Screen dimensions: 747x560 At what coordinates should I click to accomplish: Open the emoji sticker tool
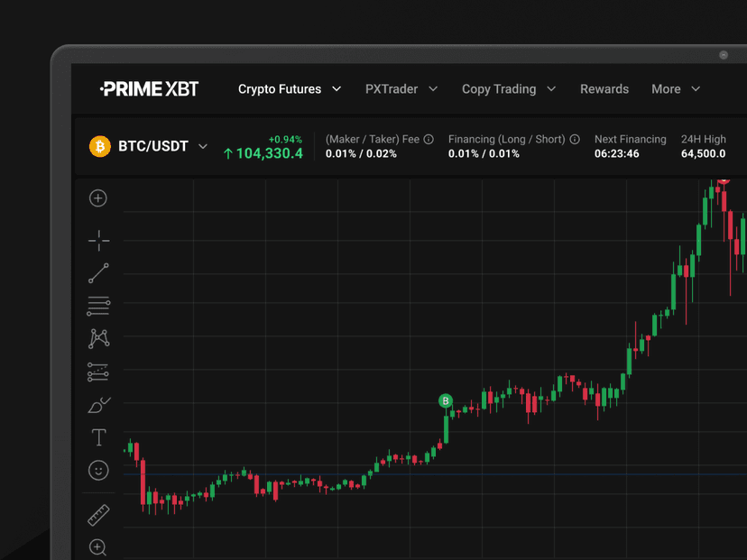click(98, 470)
